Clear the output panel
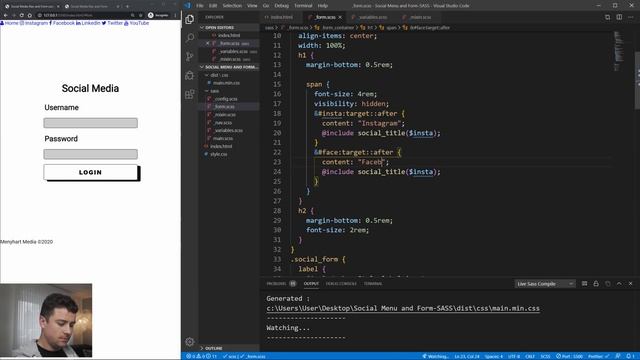The height and width of the screenshot is (360, 640). (584, 283)
